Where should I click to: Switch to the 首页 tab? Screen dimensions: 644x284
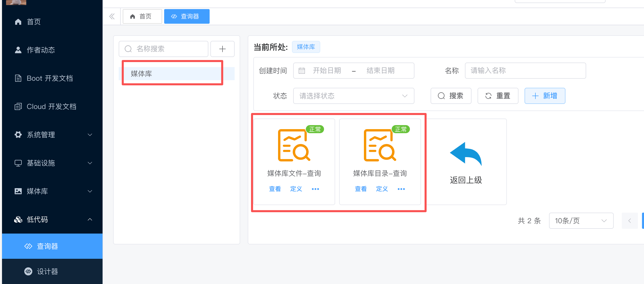pyautogui.click(x=142, y=16)
